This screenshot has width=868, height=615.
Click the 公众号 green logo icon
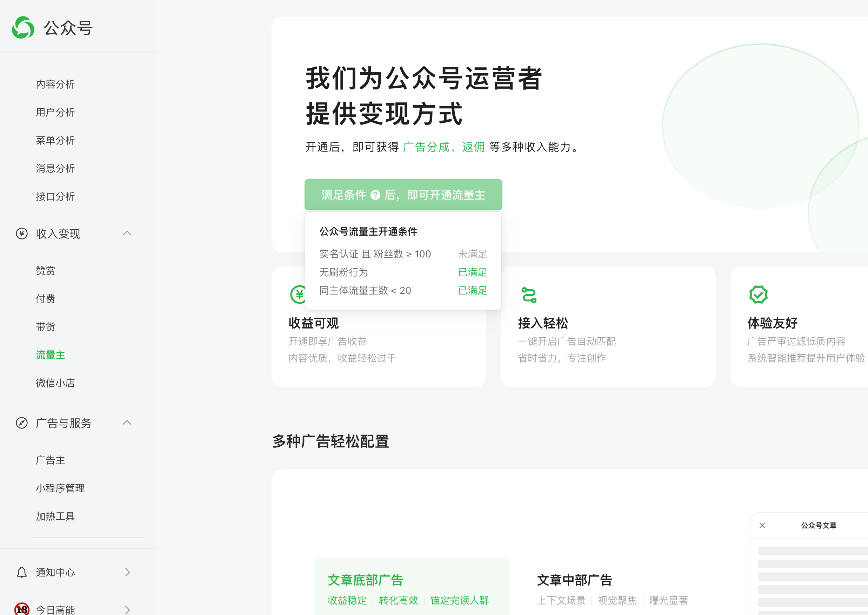pyautogui.click(x=23, y=27)
